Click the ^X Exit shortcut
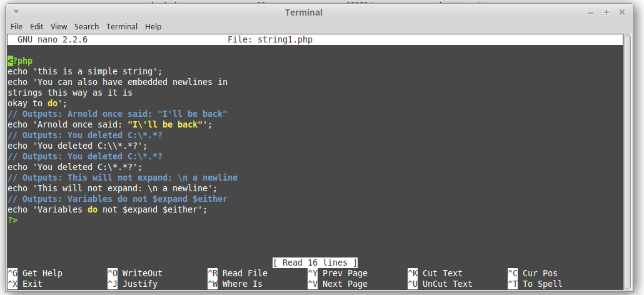The image size is (644, 295). [25, 284]
